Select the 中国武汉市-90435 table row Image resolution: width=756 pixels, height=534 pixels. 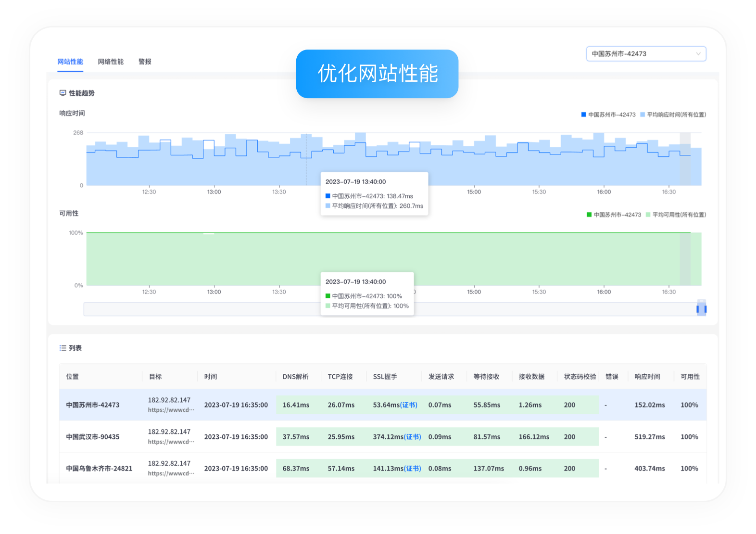[x=93, y=437]
